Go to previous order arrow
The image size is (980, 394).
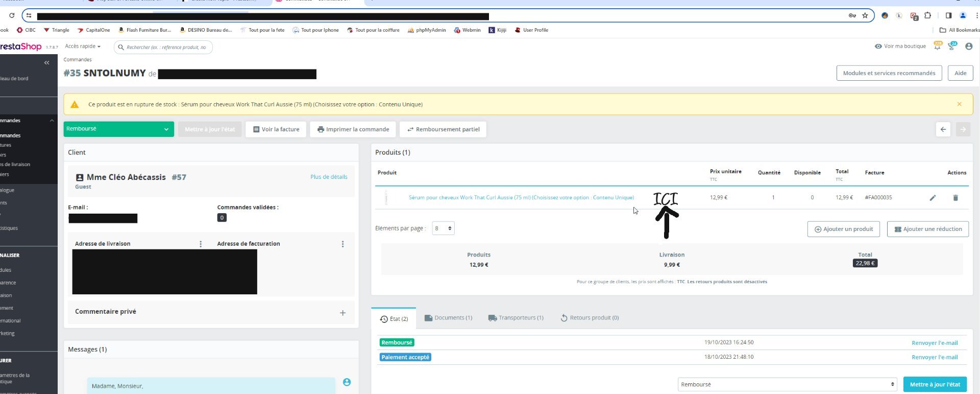point(943,129)
